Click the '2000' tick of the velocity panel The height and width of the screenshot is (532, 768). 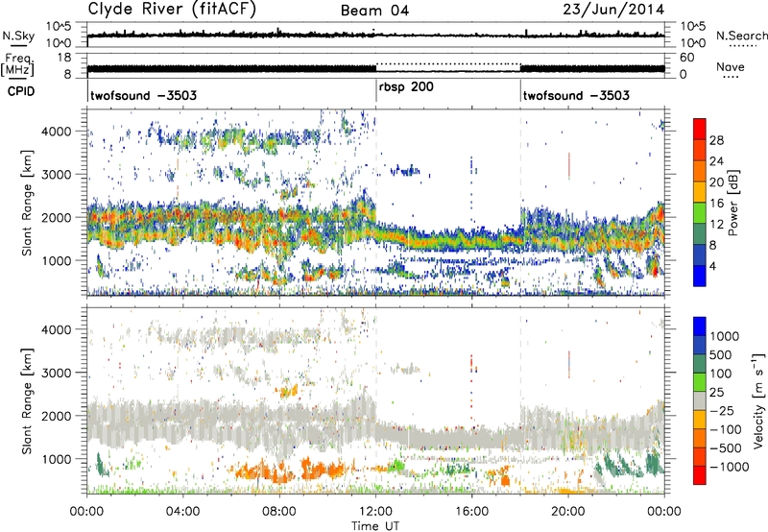(56, 416)
